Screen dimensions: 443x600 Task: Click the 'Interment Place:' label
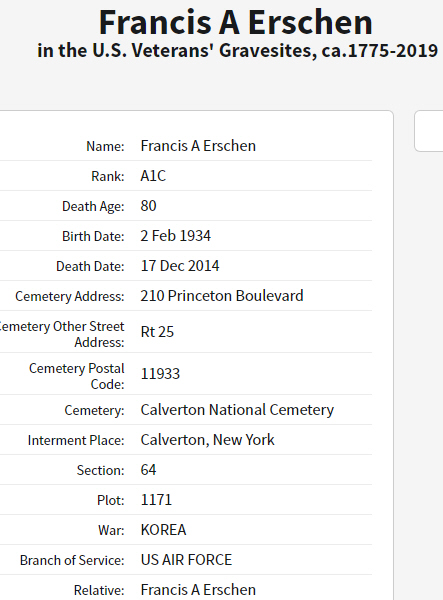(x=76, y=440)
